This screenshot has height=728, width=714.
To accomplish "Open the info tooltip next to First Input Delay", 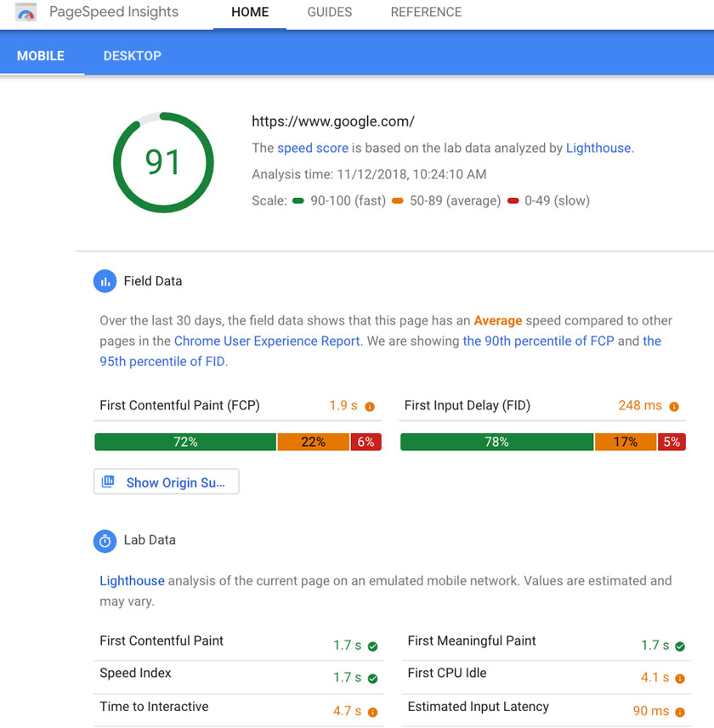I will tap(672, 406).
